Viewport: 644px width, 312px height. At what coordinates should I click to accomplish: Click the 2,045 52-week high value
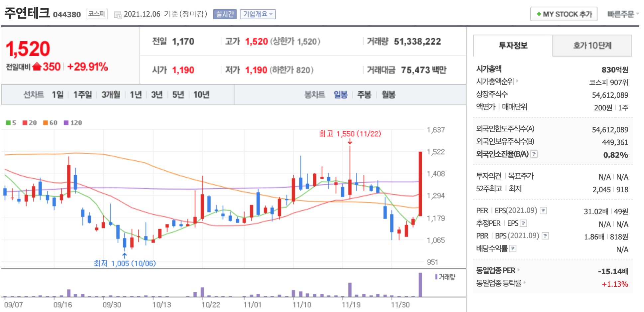[x=601, y=190]
